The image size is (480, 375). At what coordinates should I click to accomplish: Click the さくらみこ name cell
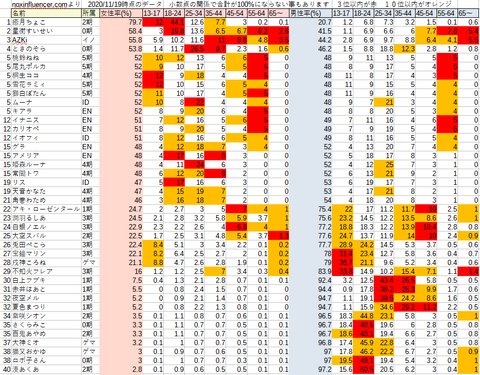47,325
